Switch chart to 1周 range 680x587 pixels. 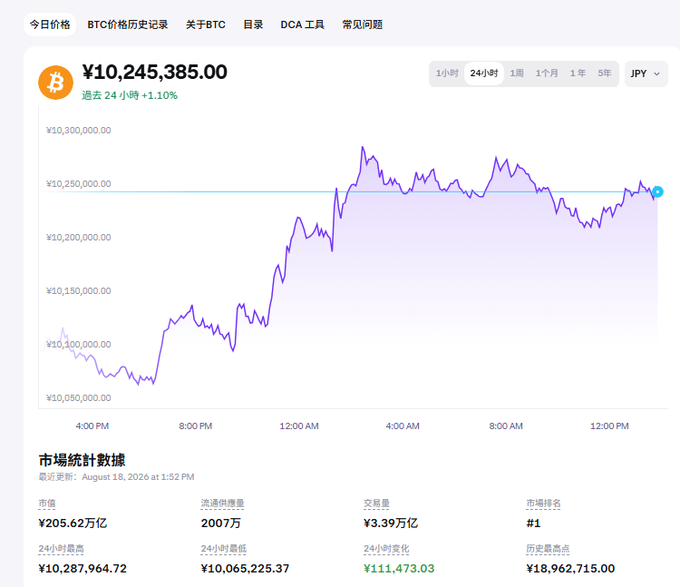point(517,73)
